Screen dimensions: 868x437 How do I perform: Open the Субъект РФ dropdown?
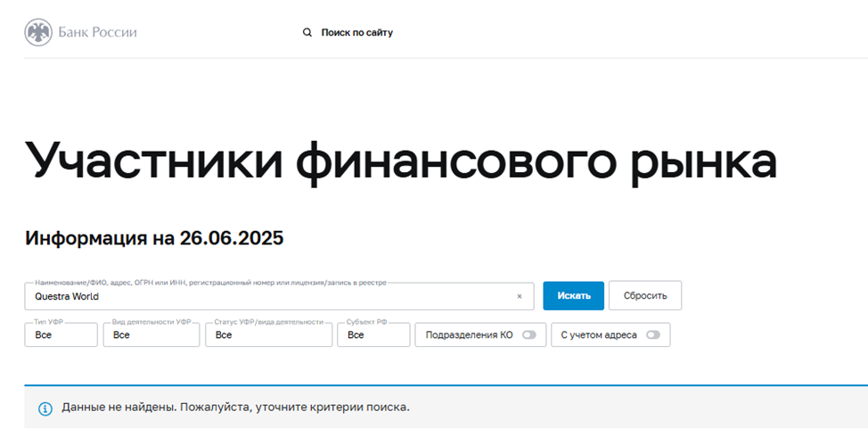(373, 334)
